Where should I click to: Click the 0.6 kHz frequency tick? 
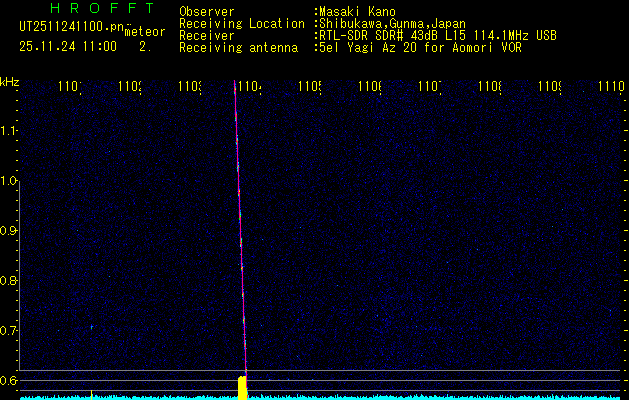[9, 380]
